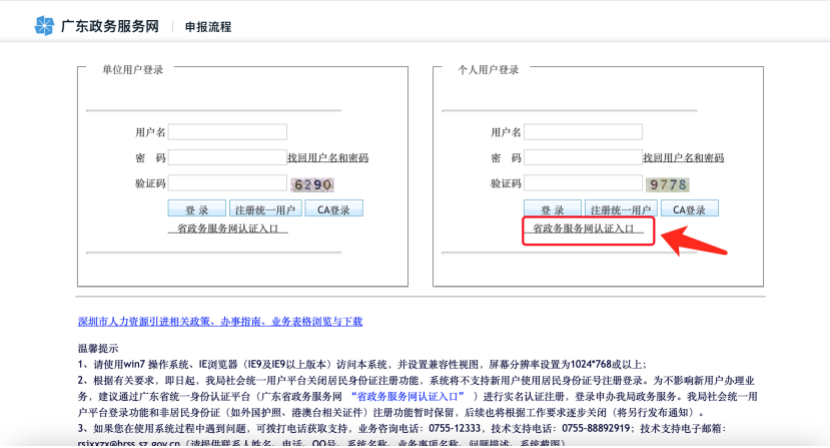Focus the 验证码 field in 单位用户登录
Image resolution: width=830 pixels, height=448 pixels.
tap(228, 183)
